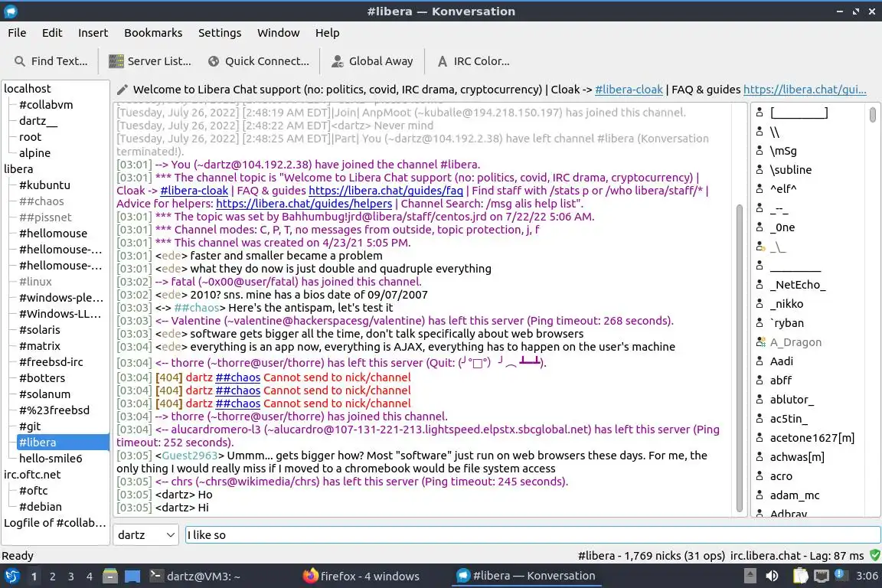The width and height of the screenshot is (882, 588).
Task: Select localhost server in channel tree
Action: click(27, 88)
